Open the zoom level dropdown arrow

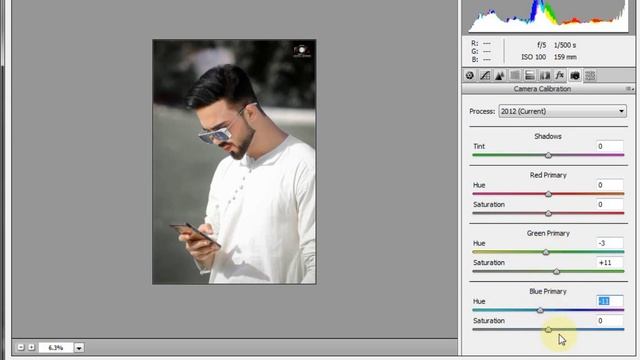click(x=79, y=348)
